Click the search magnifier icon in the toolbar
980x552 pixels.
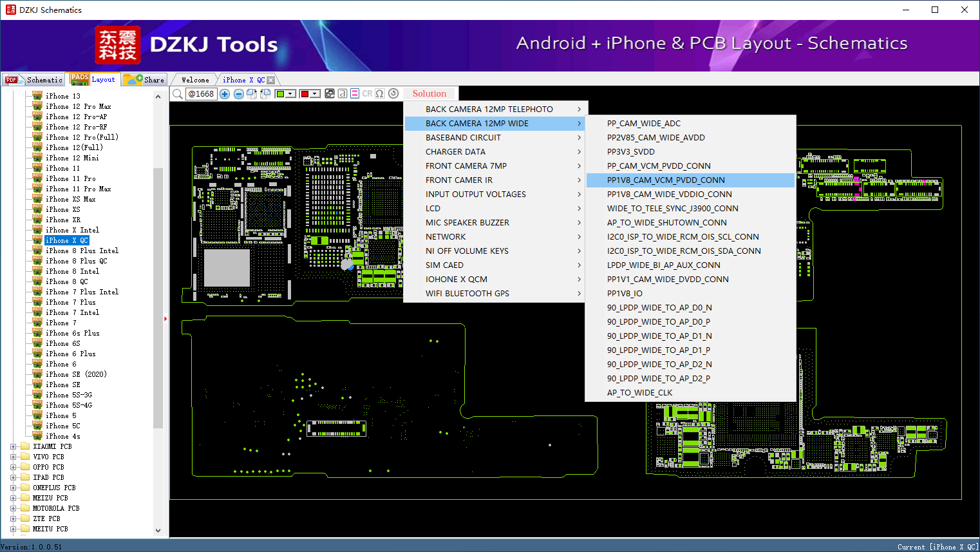(x=178, y=94)
